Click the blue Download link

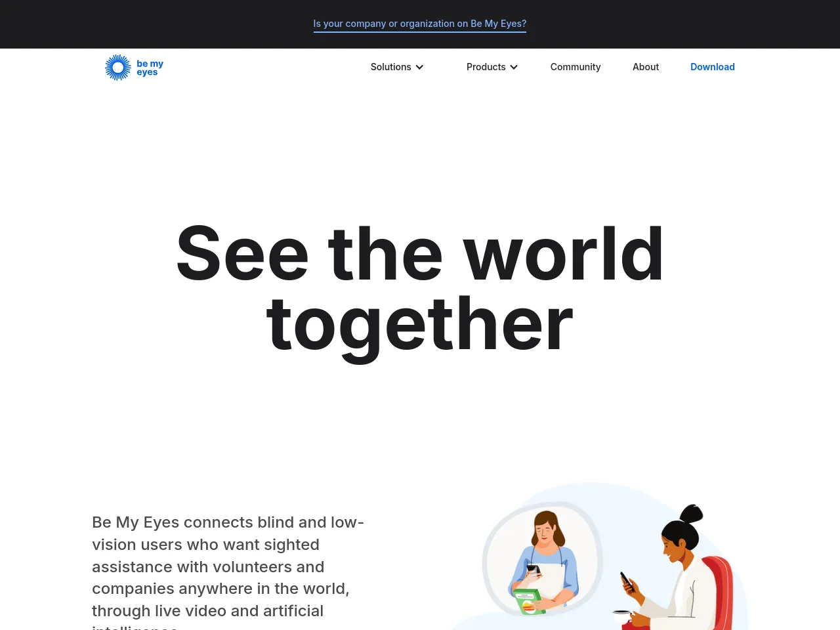coord(712,67)
